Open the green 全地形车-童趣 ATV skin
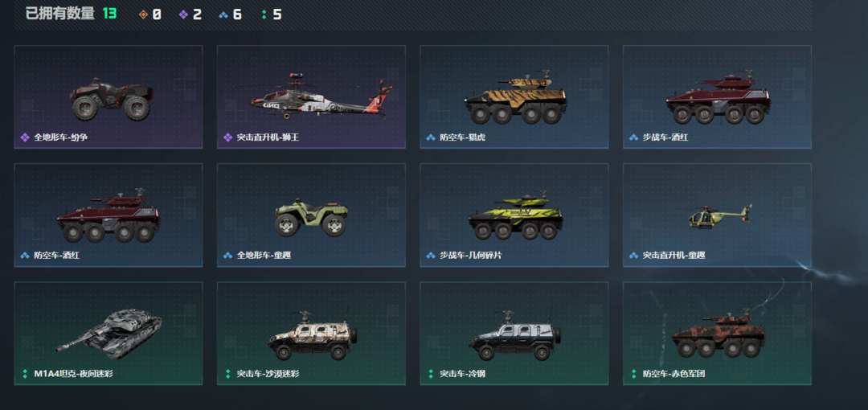This screenshot has height=410, width=868. tap(311, 215)
